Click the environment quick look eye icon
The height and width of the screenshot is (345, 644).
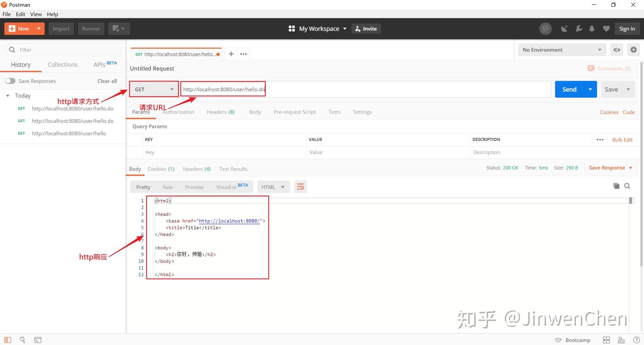(617, 49)
